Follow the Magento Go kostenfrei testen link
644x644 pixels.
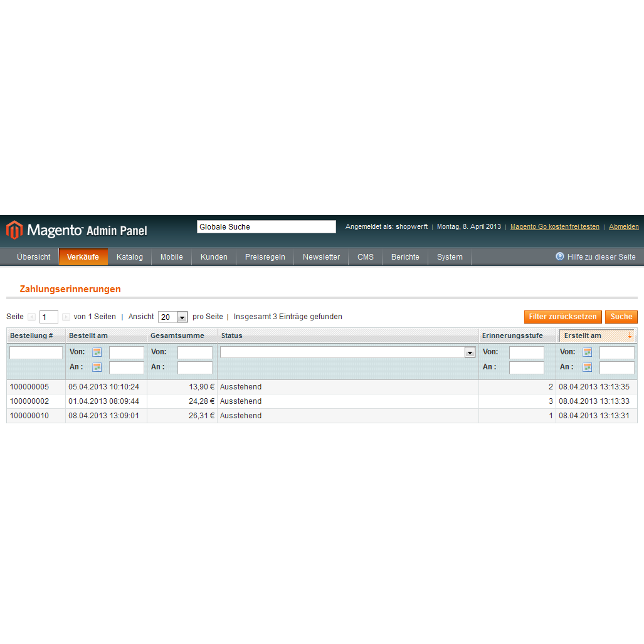coord(554,227)
